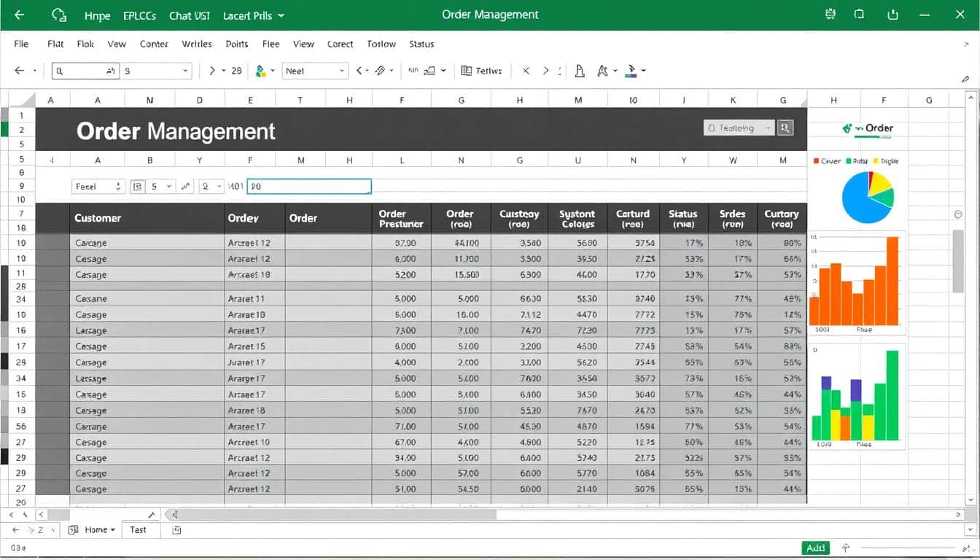Open the Facel stepper dropdown
The image size is (980, 560).
[98, 187]
